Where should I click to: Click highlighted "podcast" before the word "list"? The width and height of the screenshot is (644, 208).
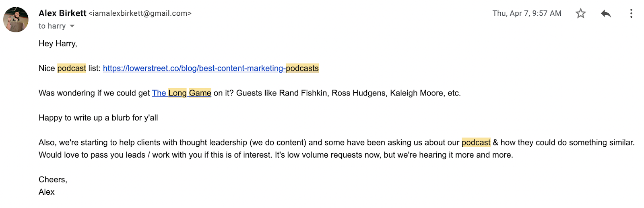click(x=72, y=69)
